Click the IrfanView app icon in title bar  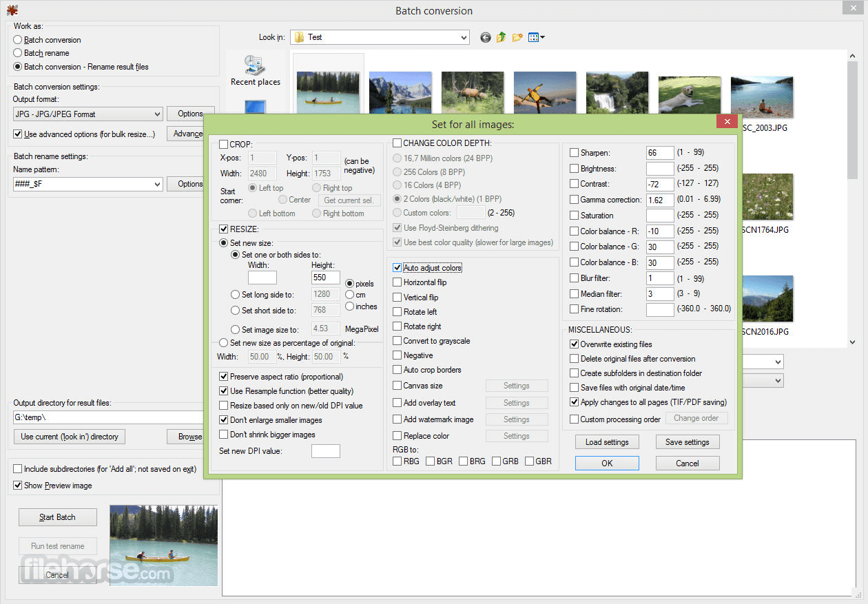(x=12, y=10)
